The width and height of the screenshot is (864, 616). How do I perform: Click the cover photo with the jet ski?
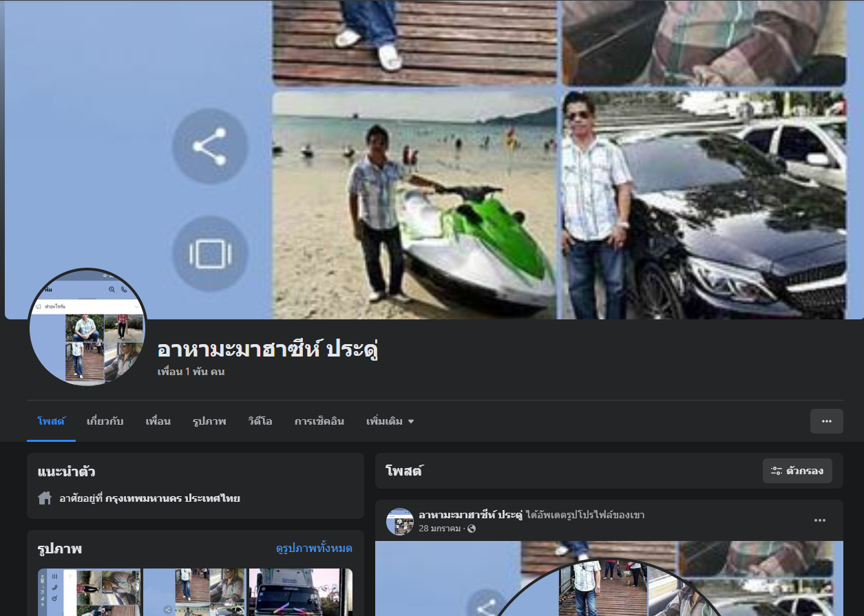click(414, 205)
